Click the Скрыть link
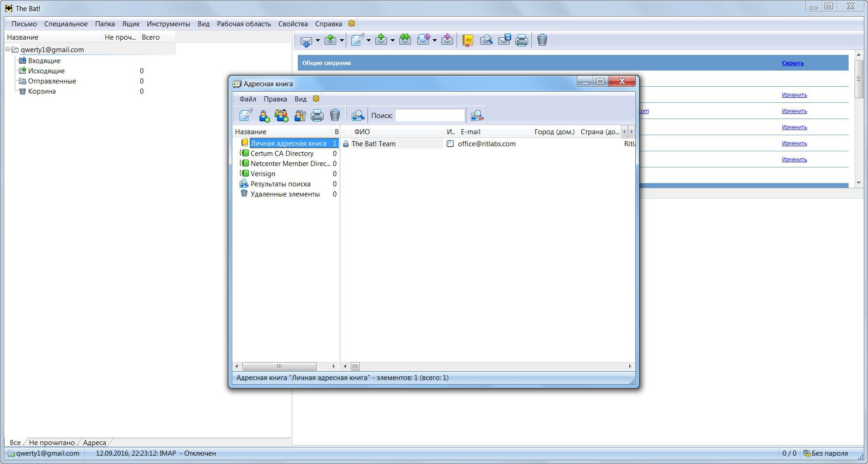 [x=793, y=63]
